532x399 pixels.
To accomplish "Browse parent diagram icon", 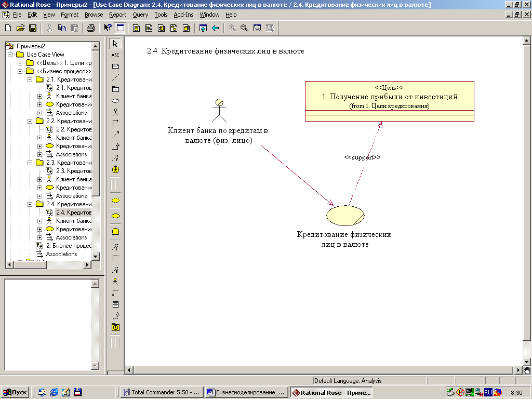I will pos(203,28).
